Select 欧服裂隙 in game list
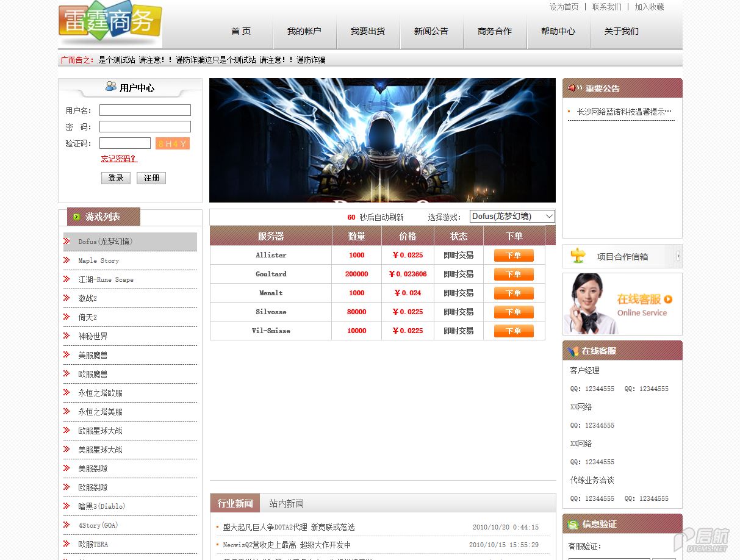 [130, 487]
